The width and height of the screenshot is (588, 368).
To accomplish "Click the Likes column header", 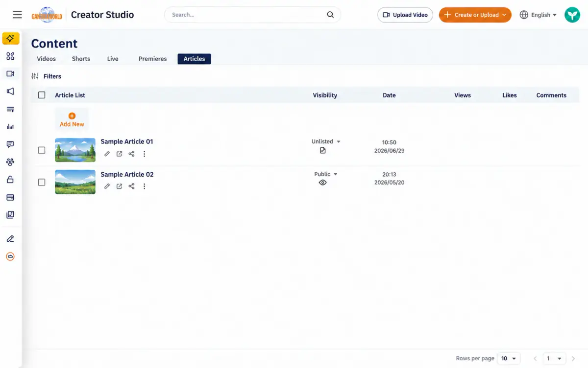I will (510, 95).
